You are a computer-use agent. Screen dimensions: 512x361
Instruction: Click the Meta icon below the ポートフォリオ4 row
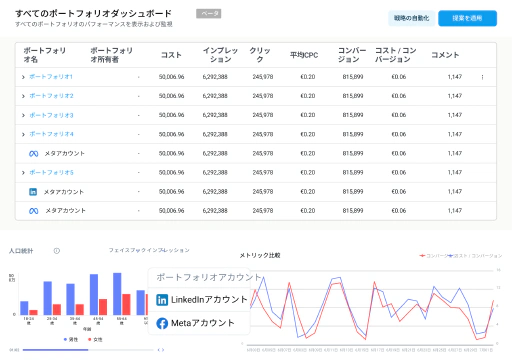click(x=33, y=154)
